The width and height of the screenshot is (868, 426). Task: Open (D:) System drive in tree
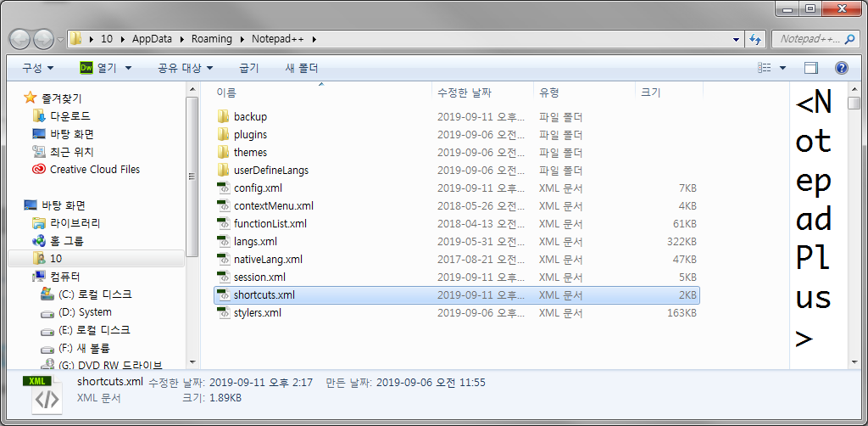[85, 312]
